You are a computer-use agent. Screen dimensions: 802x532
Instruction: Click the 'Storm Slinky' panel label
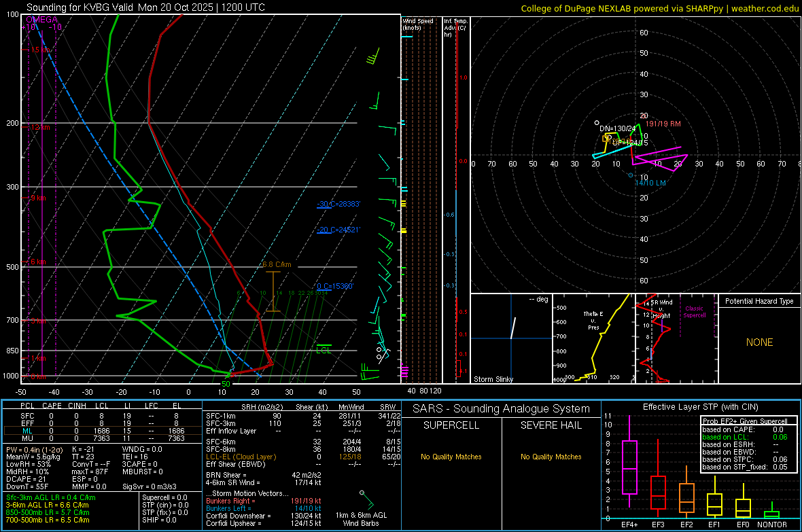[493, 379]
